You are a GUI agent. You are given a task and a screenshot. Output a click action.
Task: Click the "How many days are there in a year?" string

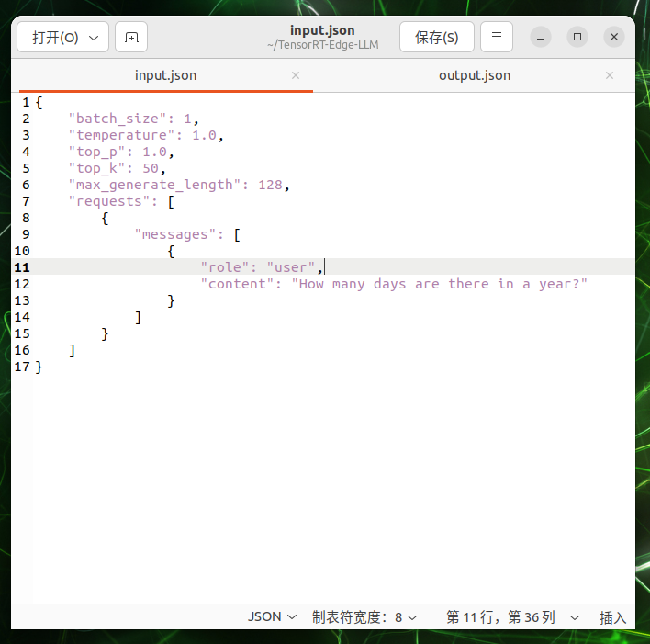coord(440,284)
